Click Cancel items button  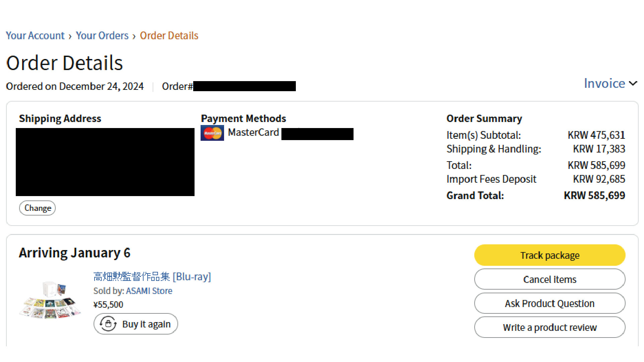(x=549, y=279)
